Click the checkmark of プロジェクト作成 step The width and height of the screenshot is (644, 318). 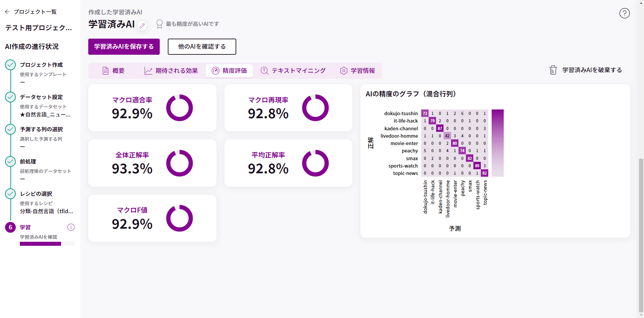(10, 65)
